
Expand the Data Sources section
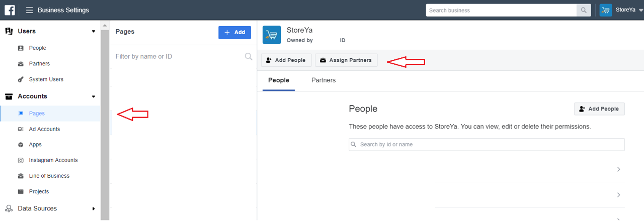[x=93, y=208]
